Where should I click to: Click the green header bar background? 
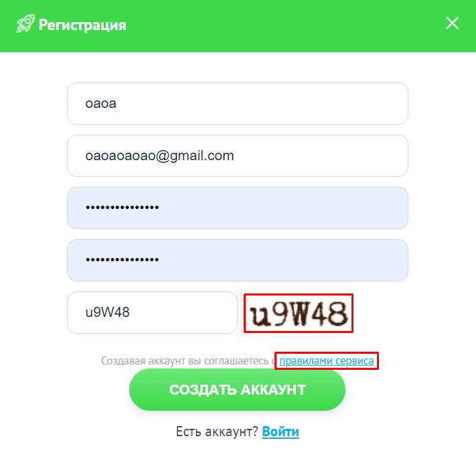tap(273, 26)
